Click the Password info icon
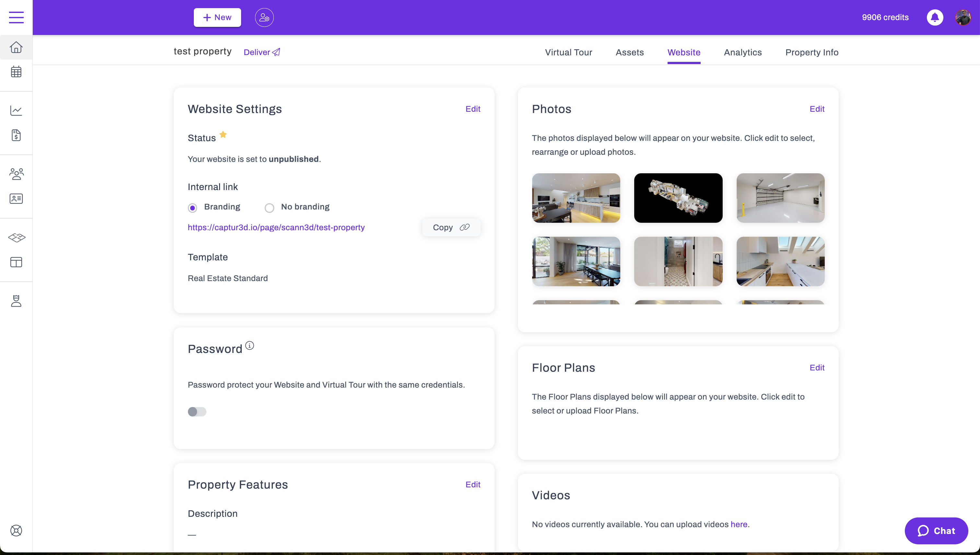Viewport: 980px width, 555px height. (x=250, y=345)
